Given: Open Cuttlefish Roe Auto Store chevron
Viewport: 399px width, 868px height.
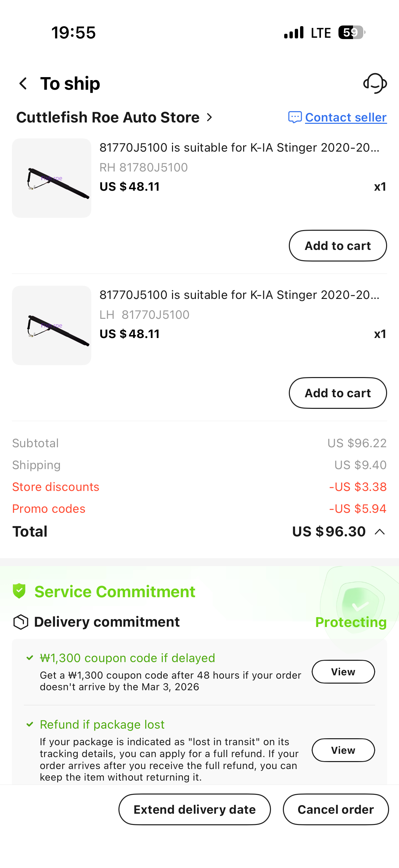Looking at the screenshot, I should point(210,117).
